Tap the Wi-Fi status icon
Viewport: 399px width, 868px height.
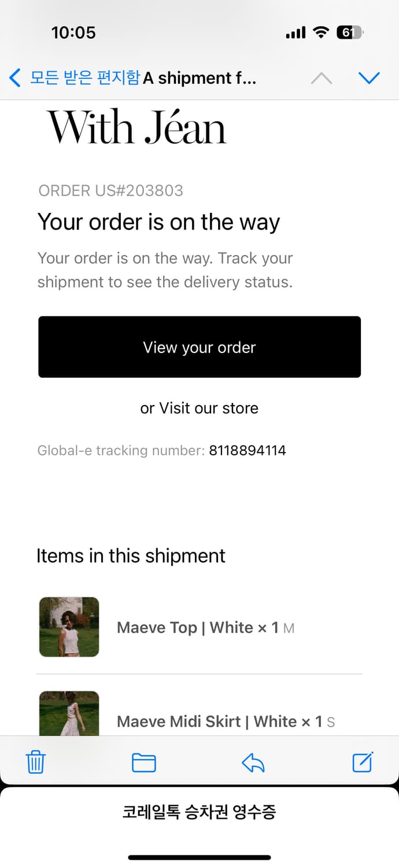320,33
